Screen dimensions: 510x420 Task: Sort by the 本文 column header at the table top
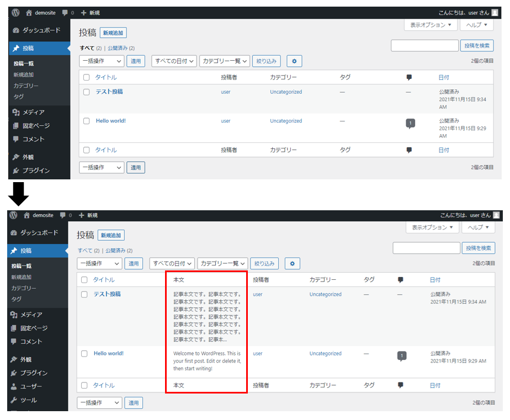[x=179, y=280]
